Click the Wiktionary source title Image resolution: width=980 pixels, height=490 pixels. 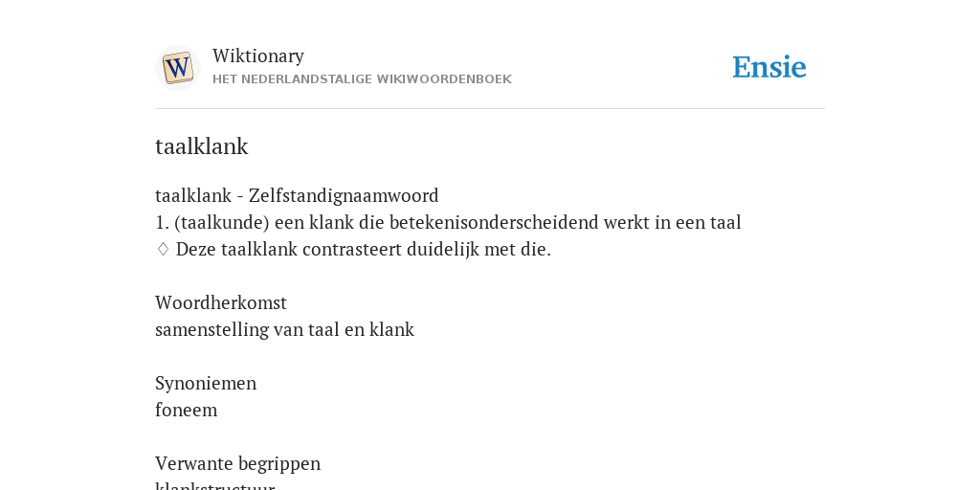coord(258,56)
